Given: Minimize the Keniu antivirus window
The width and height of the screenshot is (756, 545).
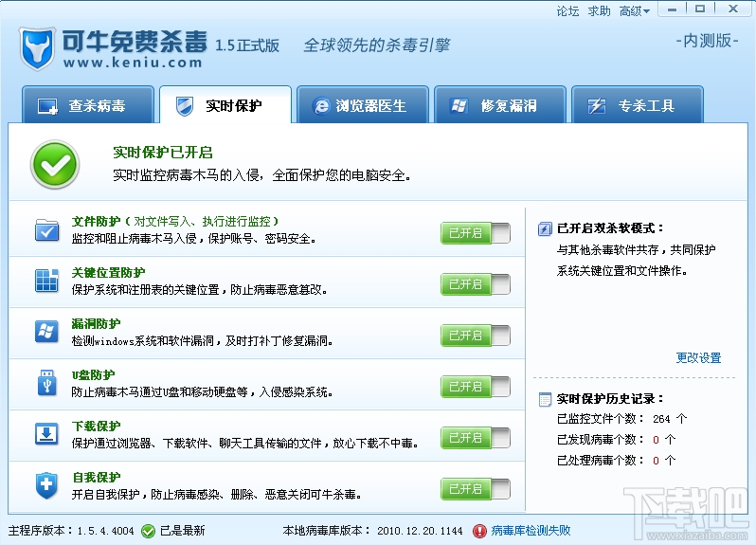Looking at the screenshot, I should pos(673,9).
